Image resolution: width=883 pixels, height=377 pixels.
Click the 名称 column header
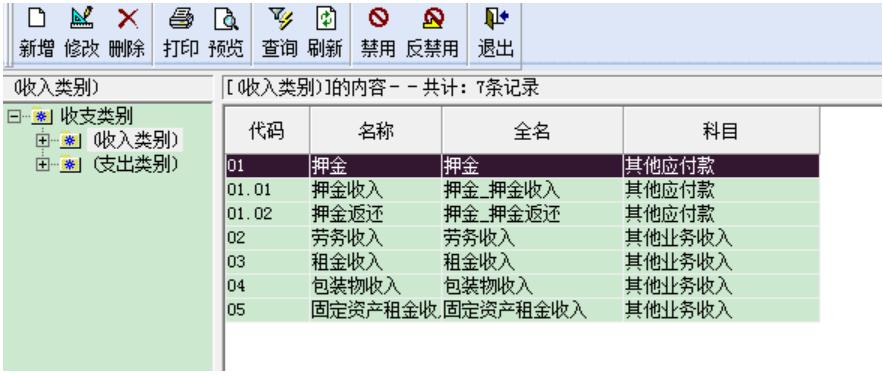pyautogui.click(x=376, y=131)
